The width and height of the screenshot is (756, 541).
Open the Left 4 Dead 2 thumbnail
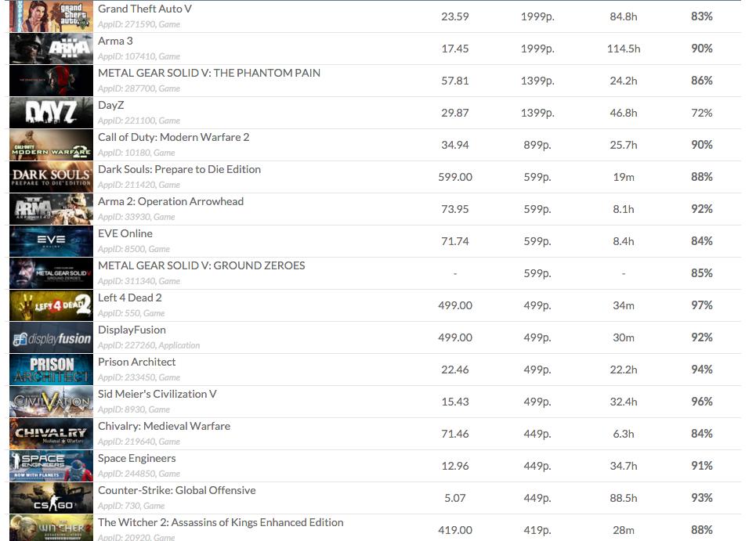pyautogui.click(x=51, y=305)
